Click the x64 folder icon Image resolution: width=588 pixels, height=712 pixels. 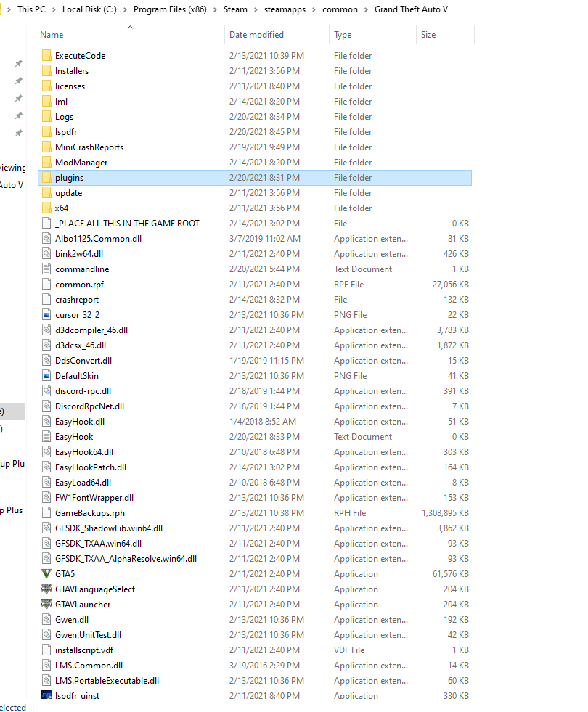click(x=46, y=208)
